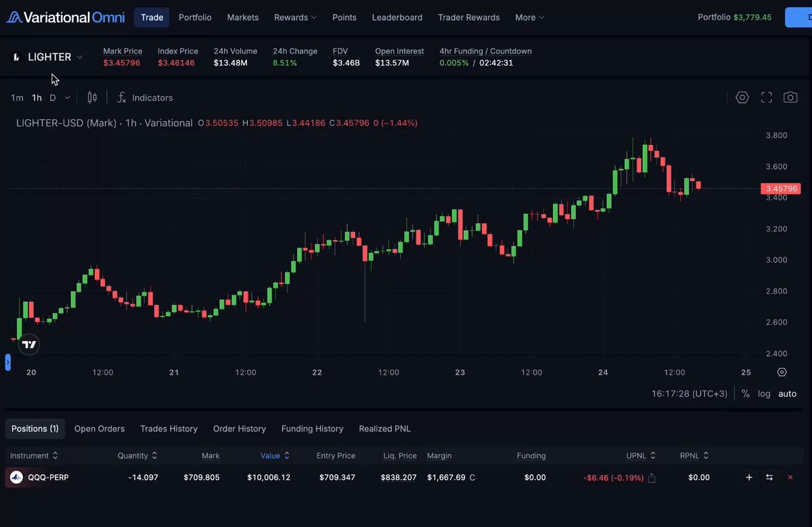Toggle log scale on chart
This screenshot has width=812, height=527.
pos(764,394)
